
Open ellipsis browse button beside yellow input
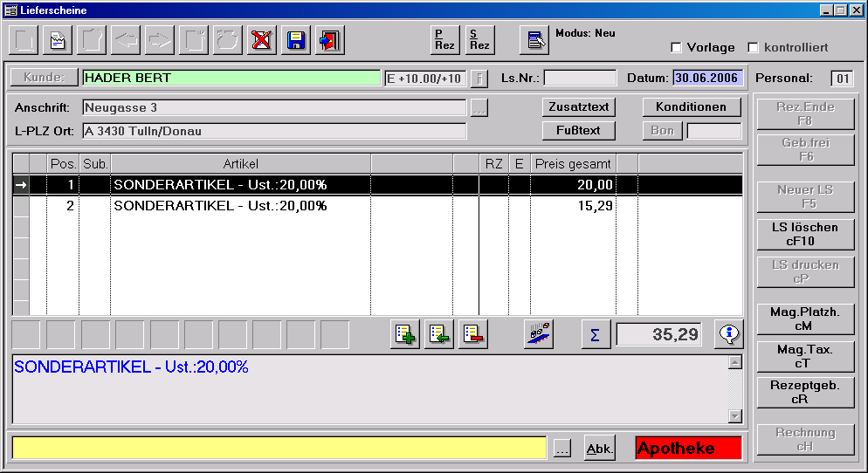[x=562, y=449]
